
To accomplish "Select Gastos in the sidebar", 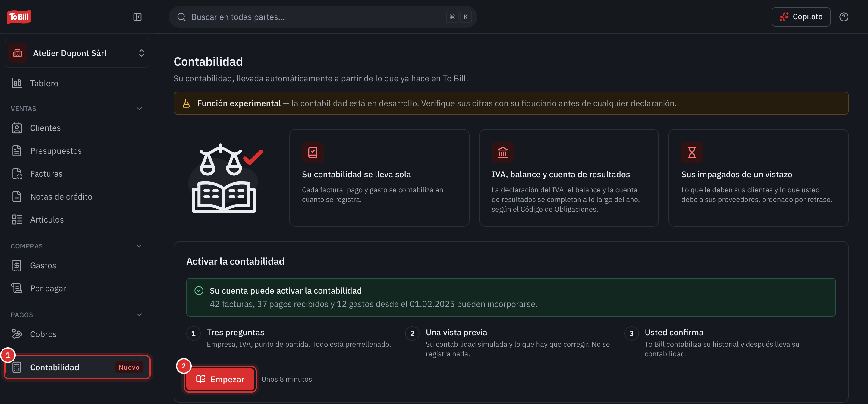I will coord(77,266).
